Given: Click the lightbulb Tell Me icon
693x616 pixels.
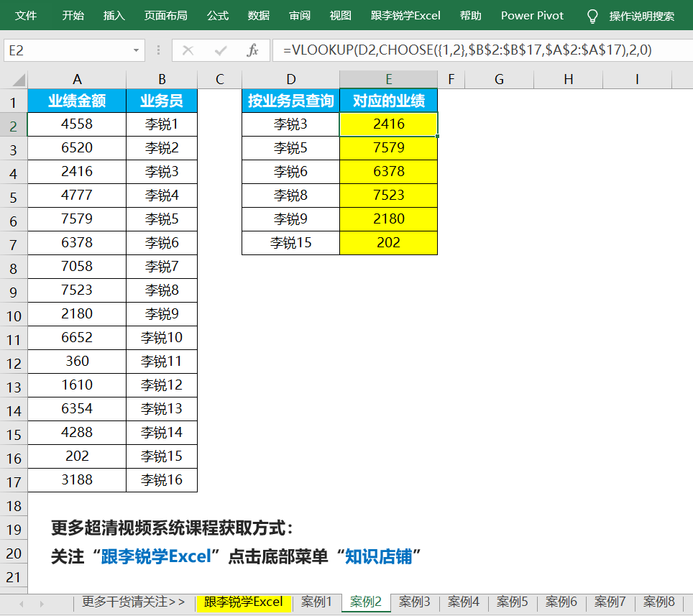Looking at the screenshot, I should pos(592,16).
